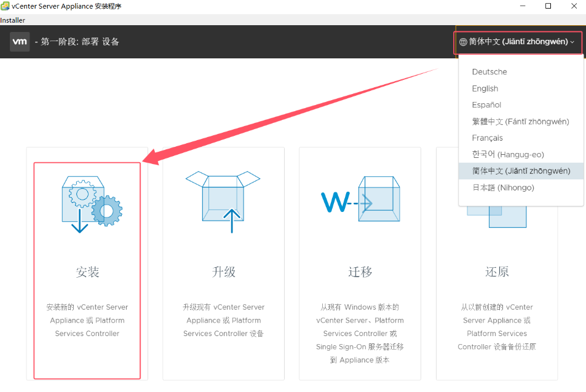Click the 从以前创建的 vCenter description text
The width and height of the screenshot is (586, 392).
pos(497,327)
